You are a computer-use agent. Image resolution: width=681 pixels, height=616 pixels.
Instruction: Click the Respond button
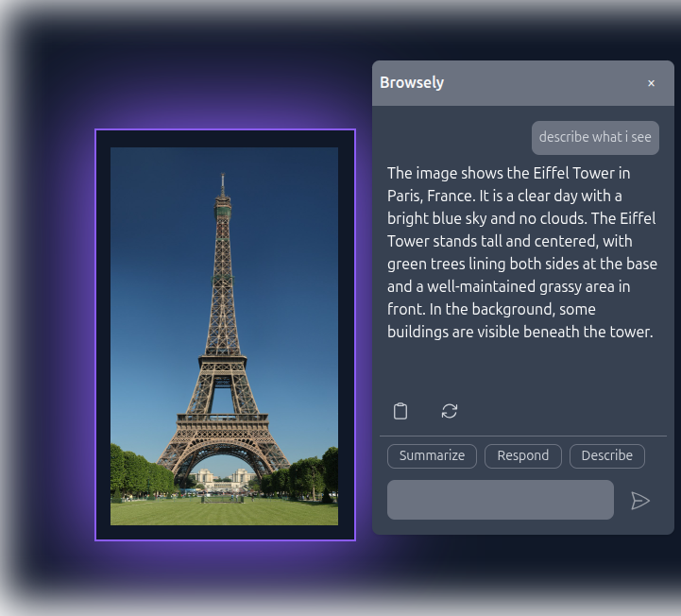coord(523,455)
